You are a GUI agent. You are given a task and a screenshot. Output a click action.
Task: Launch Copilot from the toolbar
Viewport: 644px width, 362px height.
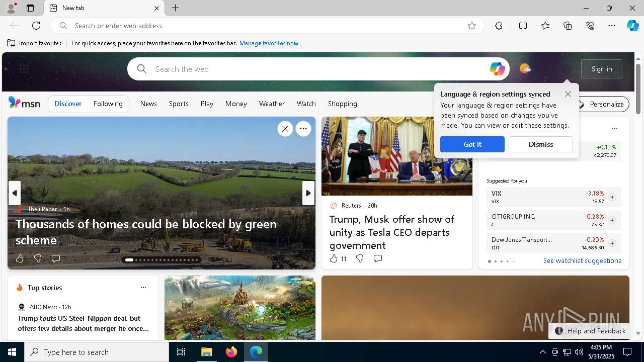coord(632,26)
